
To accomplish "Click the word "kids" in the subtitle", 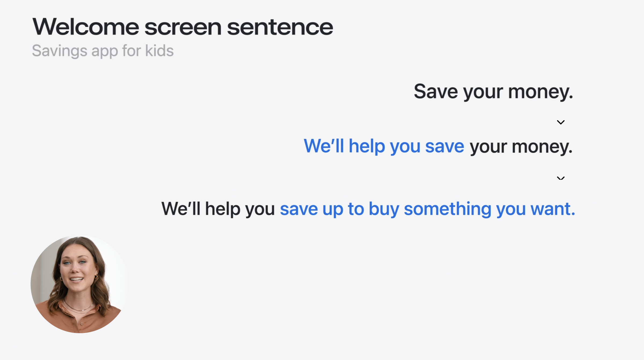I will tap(159, 51).
